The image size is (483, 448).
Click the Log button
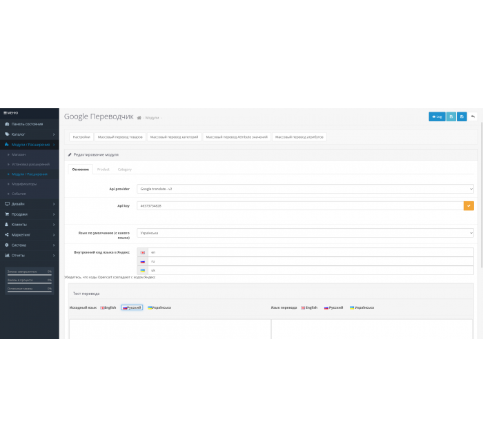pyautogui.click(x=437, y=116)
